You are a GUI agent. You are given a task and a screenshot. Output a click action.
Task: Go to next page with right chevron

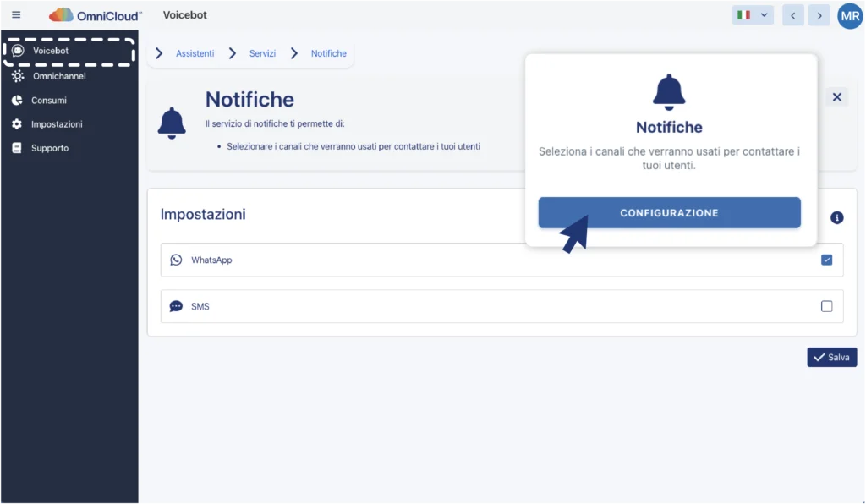818,15
